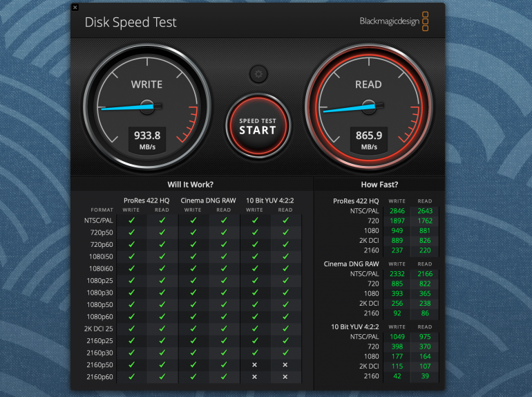Close the Disk Speed Test window
This screenshot has width=532, height=397.
[x=75, y=8]
